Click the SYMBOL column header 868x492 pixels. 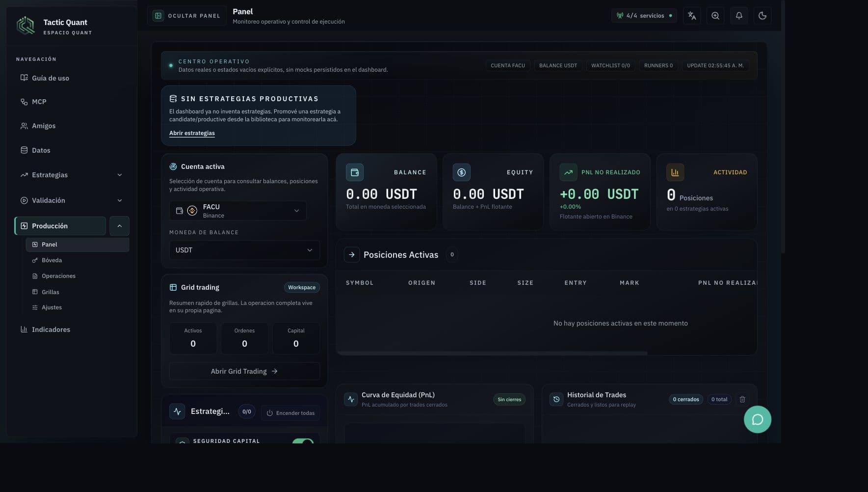pyautogui.click(x=360, y=283)
